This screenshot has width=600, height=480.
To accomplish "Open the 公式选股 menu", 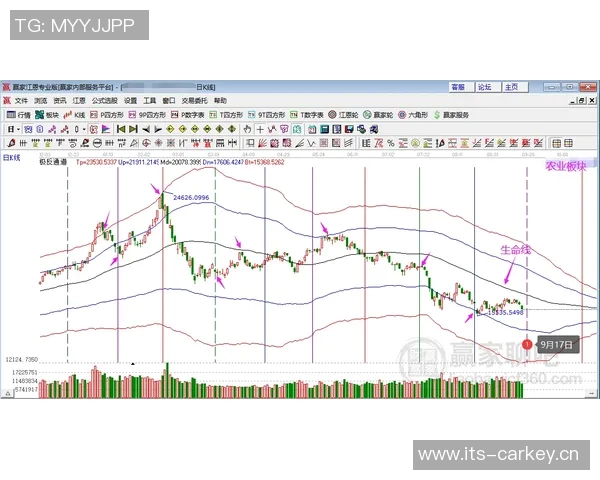I will [x=104, y=101].
